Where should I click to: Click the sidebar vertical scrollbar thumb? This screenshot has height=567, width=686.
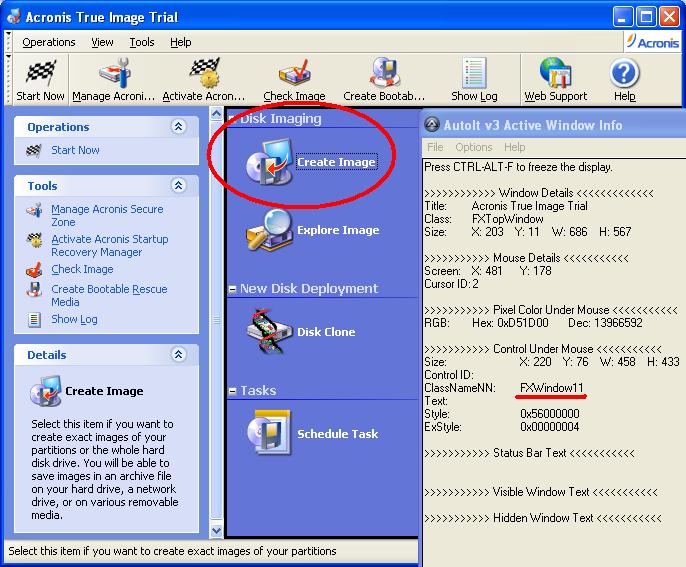tap(216, 319)
